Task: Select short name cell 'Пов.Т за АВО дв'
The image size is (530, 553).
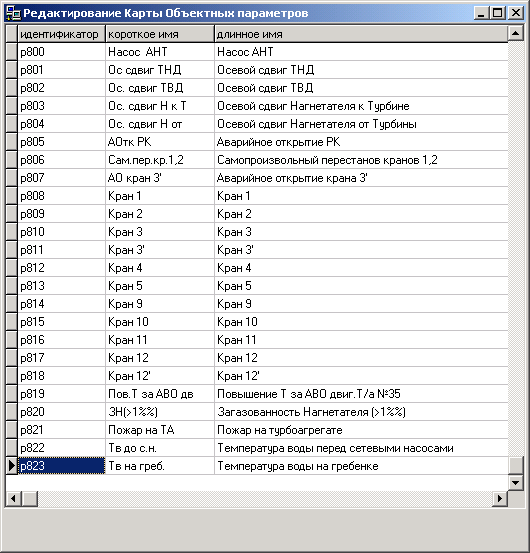Action: click(160, 394)
